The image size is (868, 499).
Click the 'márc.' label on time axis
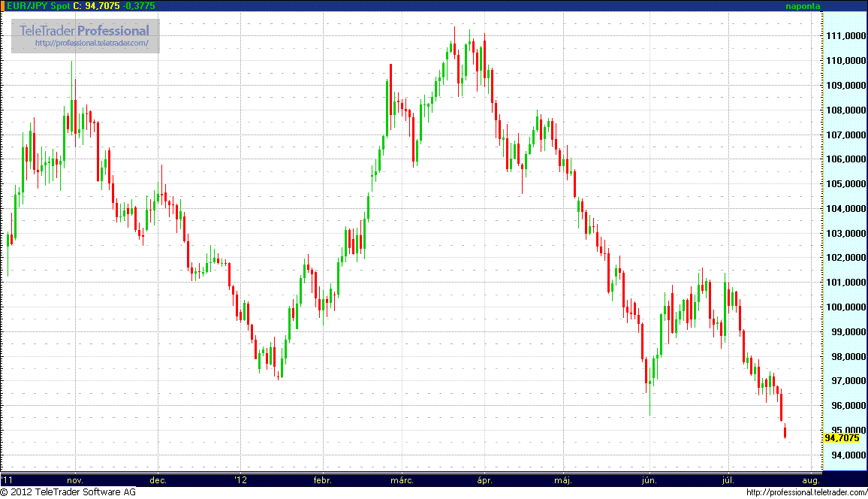tap(403, 479)
